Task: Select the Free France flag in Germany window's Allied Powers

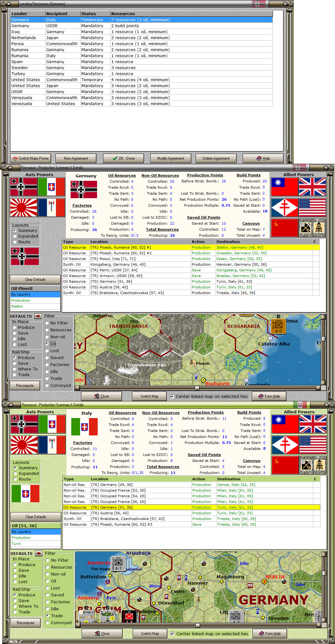Action: click(285, 208)
